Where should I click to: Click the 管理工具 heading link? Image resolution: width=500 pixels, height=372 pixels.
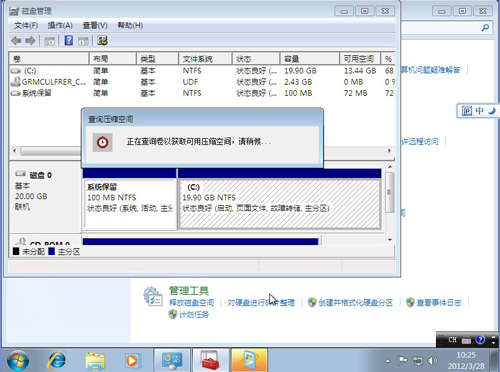189,291
